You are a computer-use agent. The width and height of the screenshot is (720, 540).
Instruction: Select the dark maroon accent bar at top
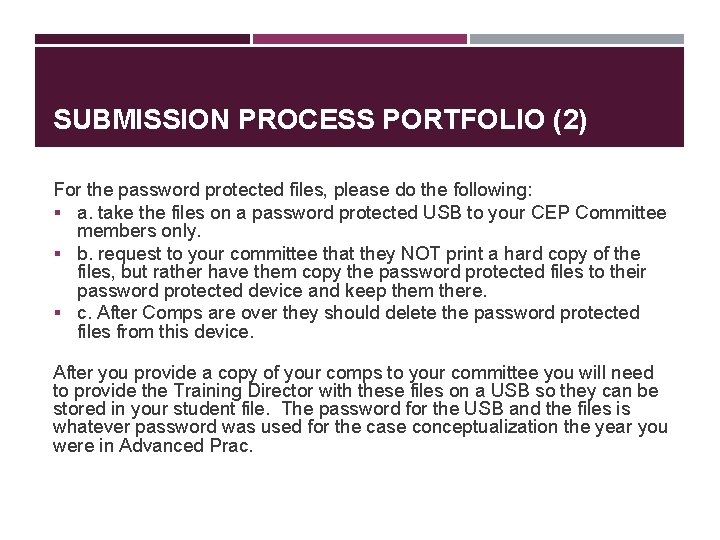point(142,39)
